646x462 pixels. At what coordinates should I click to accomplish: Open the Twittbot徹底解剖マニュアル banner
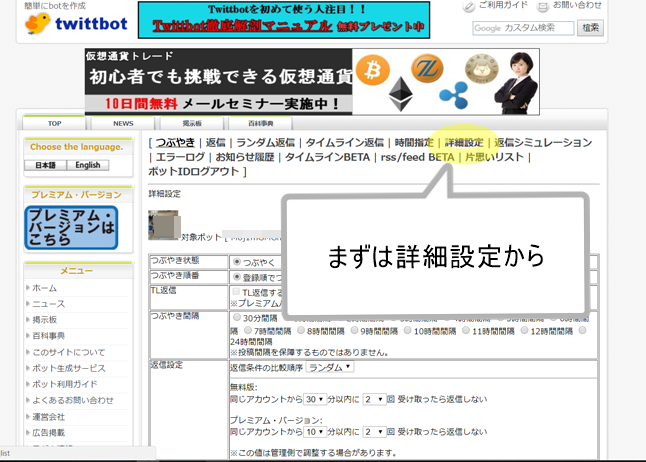[284, 20]
